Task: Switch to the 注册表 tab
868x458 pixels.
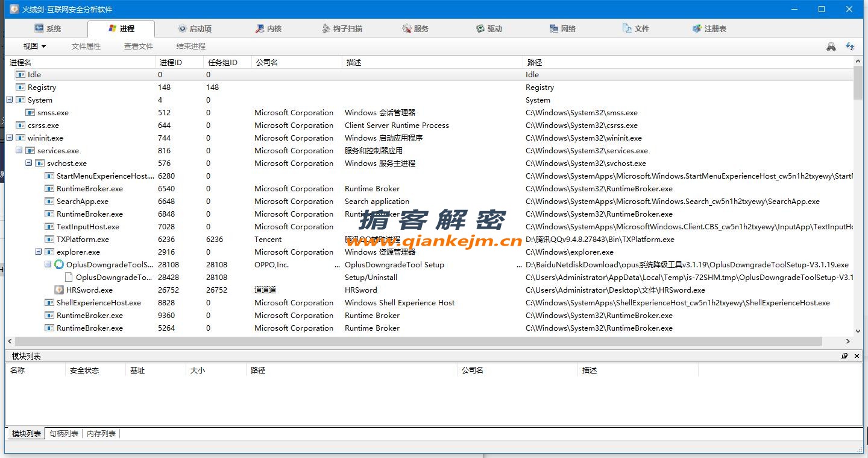Action: click(x=709, y=28)
